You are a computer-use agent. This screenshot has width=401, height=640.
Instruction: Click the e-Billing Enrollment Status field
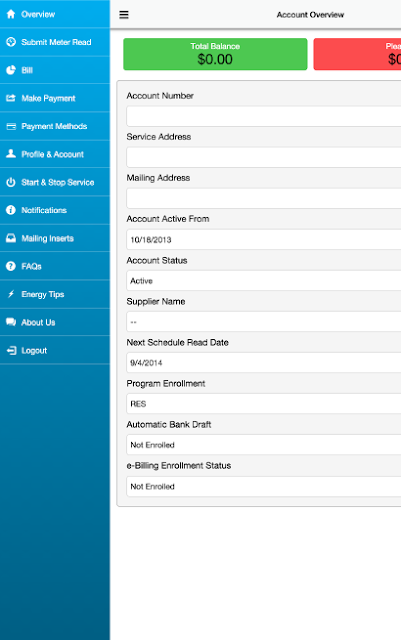(x=264, y=486)
